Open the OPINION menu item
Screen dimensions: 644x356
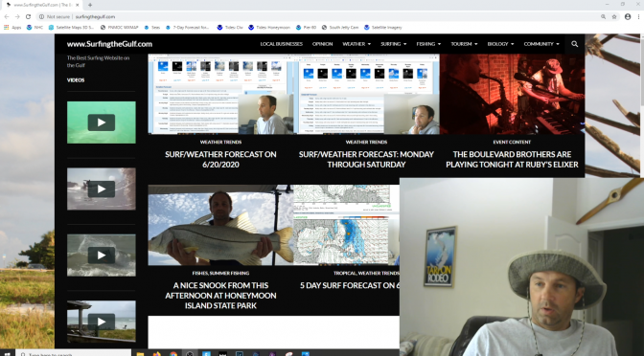point(322,44)
